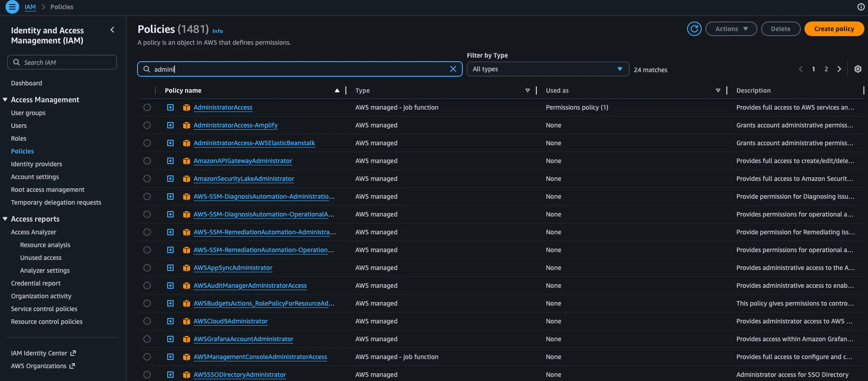Open the AdministratorAccess policy link
Image resolution: width=868 pixels, height=381 pixels.
[x=223, y=107]
